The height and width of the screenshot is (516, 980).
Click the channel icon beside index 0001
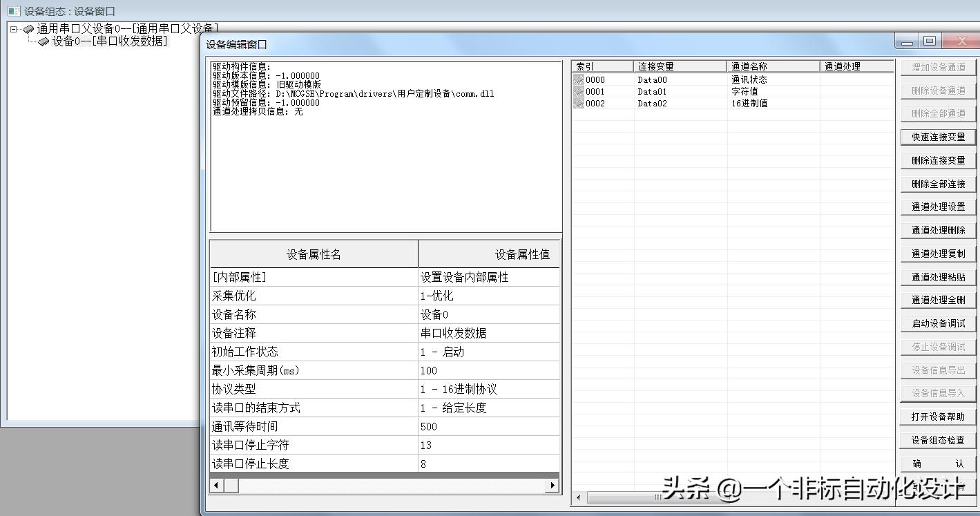tap(579, 90)
